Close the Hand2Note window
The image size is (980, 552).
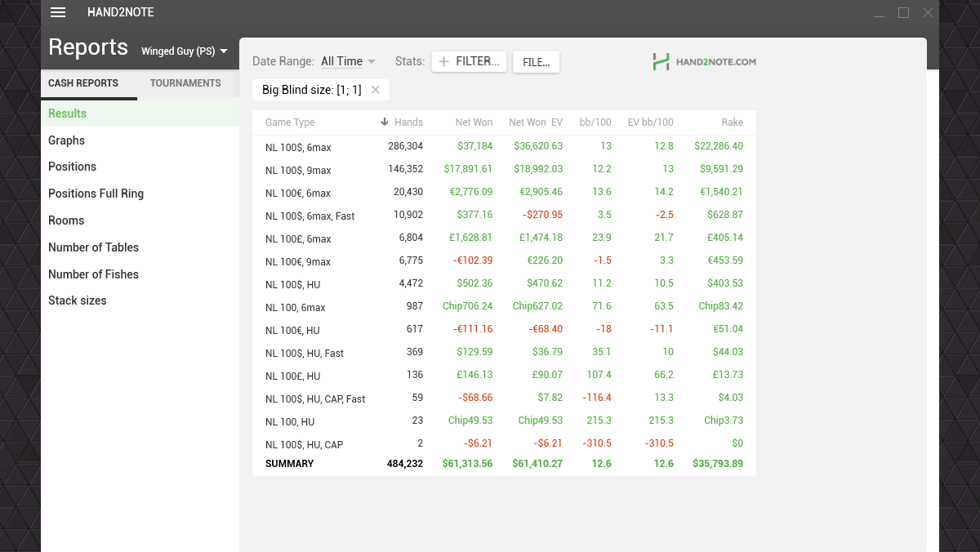click(928, 12)
